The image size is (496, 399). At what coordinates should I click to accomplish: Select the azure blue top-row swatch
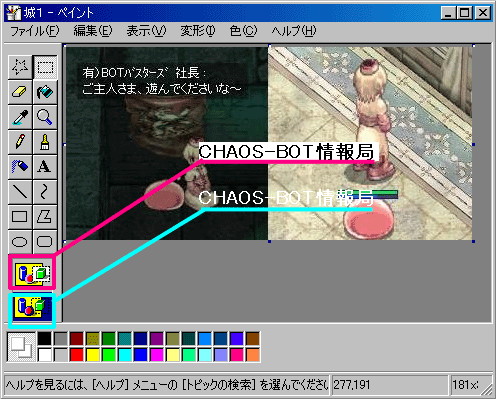point(205,339)
